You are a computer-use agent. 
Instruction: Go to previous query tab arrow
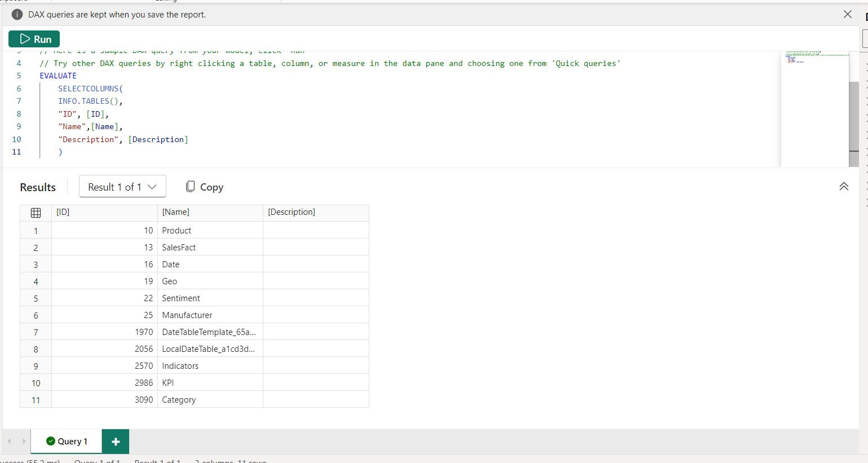(9, 441)
